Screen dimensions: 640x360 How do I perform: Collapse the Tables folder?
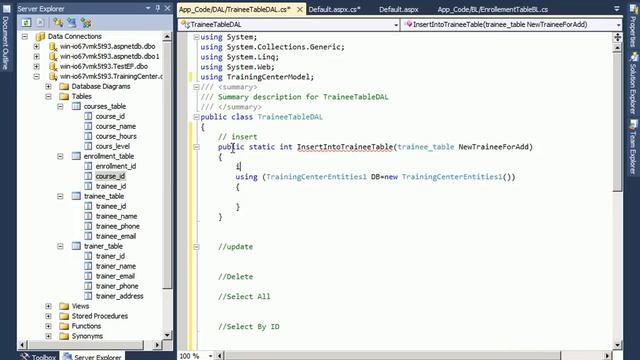49,96
